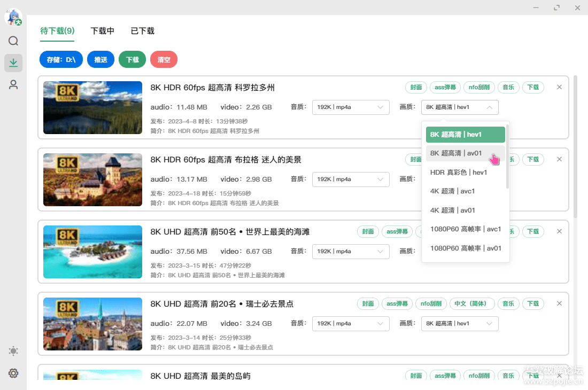
Task: Open the download page sidebar icon
Action: point(13,63)
